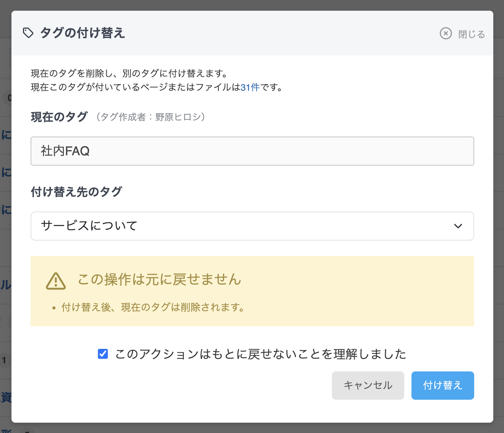This screenshot has width=504, height=433.
Task: Click the この操作は元に戻せません warning heading
Action: (x=159, y=280)
